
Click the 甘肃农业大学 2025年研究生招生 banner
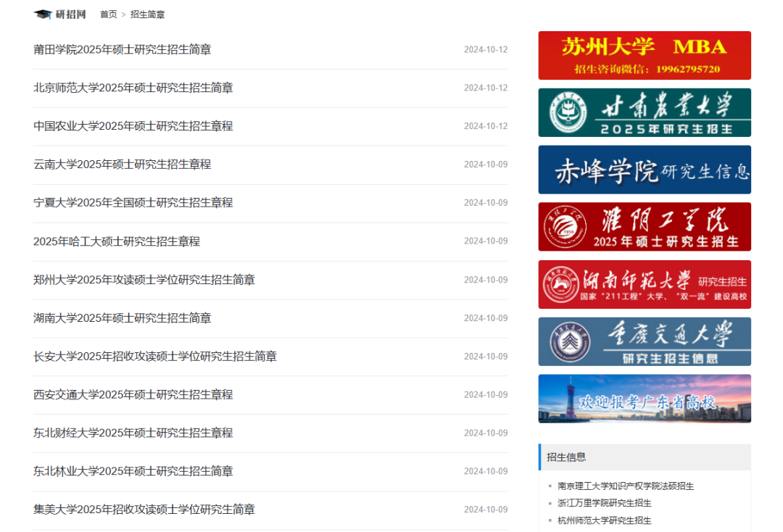(x=645, y=113)
